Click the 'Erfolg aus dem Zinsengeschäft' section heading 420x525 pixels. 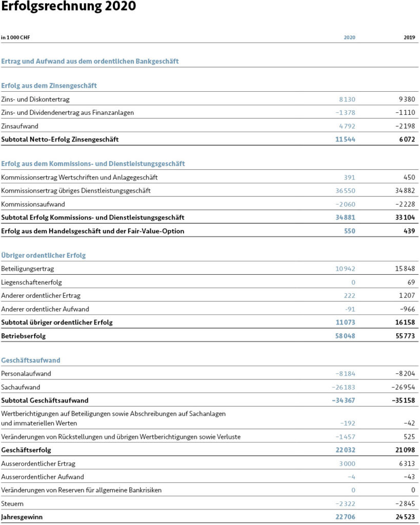(x=49, y=86)
